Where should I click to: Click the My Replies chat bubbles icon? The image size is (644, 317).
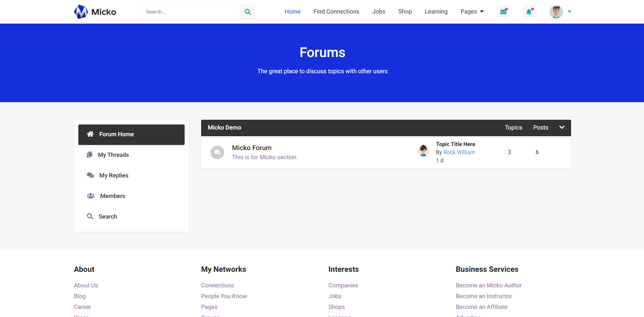[90, 175]
